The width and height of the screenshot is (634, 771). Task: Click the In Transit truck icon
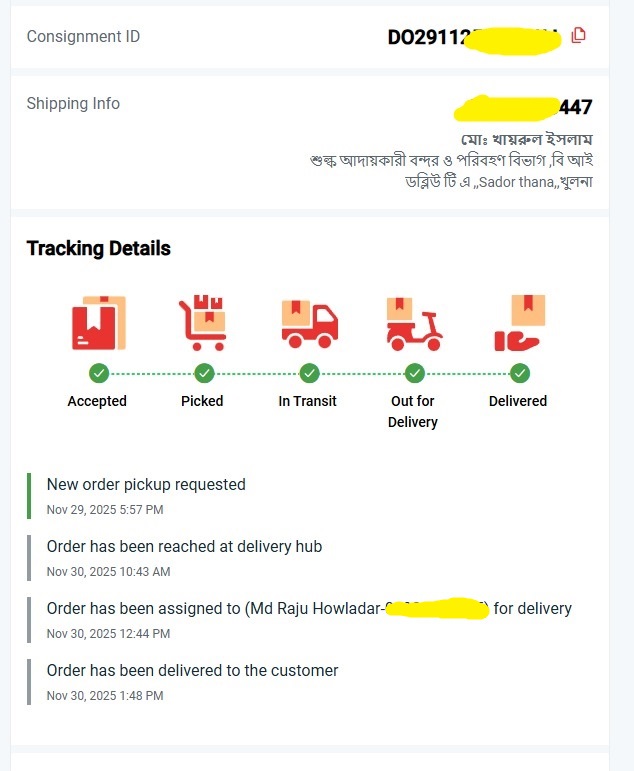click(309, 323)
